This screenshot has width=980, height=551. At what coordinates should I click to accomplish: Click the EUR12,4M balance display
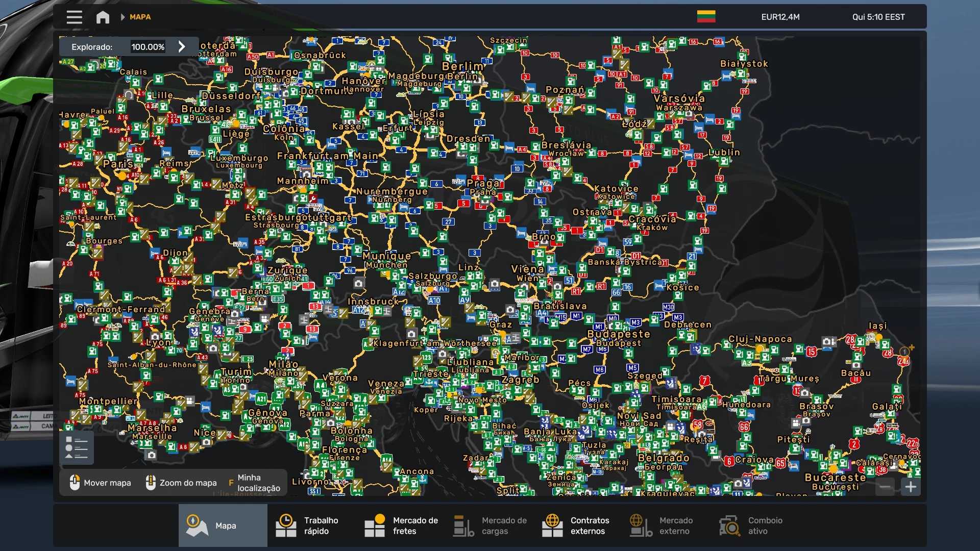click(x=780, y=17)
